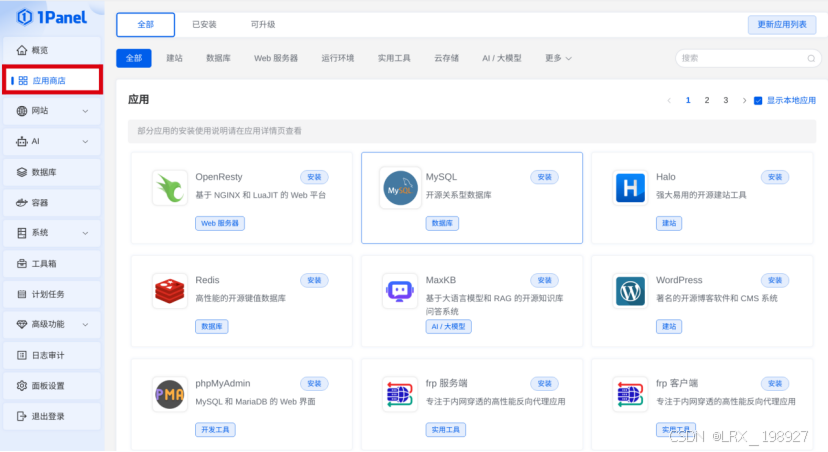Click the 更新应用列表 button
The image size is (828, 452).
pyautogui.click(x=782, y=25)
